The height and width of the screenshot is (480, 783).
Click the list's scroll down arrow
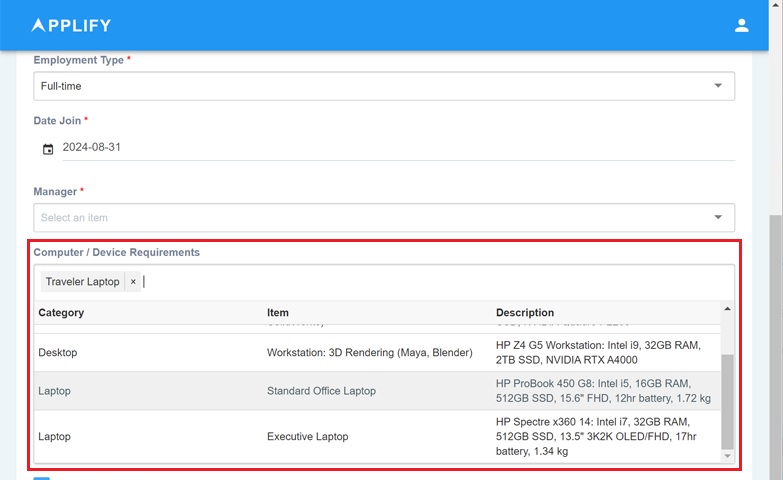click(727, 456)
